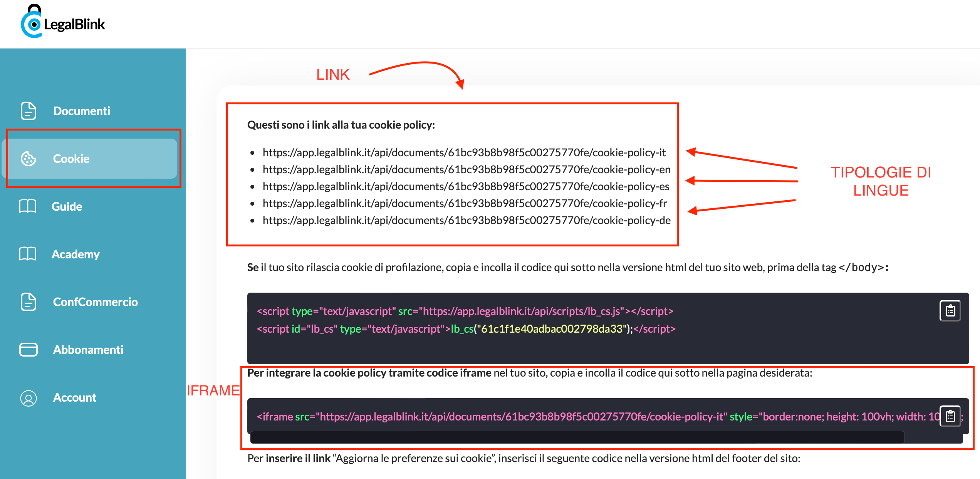This screenshot has height=479, width=980.
Task: Click heading 'Questi sono i link alla tua cookie policy'
Action: (x=341, y=125)
